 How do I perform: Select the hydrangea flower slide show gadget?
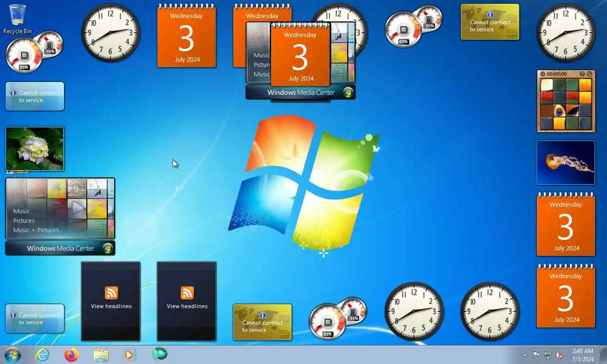pos(35,149)
